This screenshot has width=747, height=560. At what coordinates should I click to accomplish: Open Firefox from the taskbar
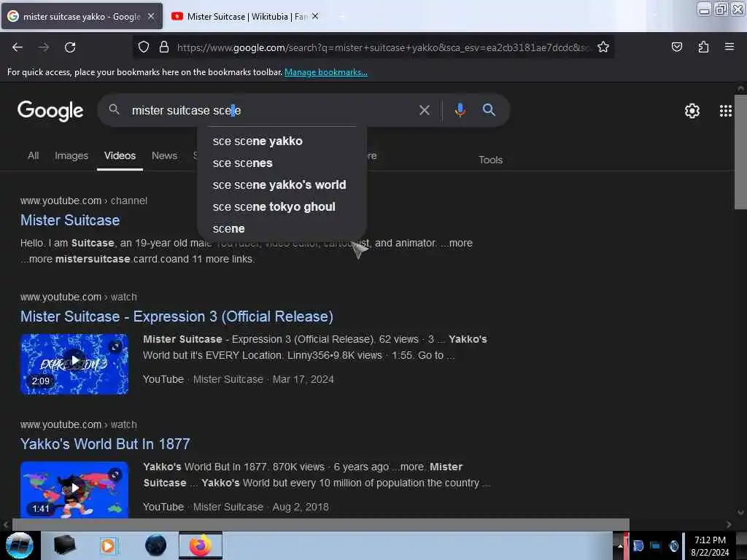[x=201, y=545]
